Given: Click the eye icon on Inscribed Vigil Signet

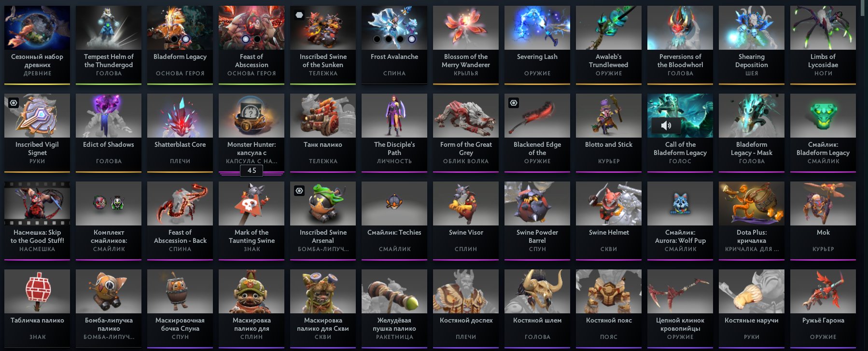Looking at the screenshot, I should pos(14,103).
